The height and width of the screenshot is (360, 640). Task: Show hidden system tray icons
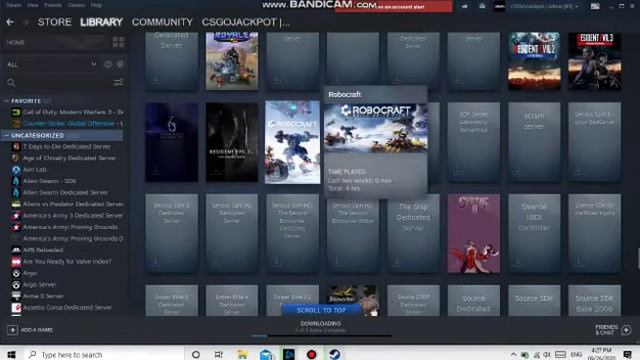pyautogui.click(x=513, y=354)
